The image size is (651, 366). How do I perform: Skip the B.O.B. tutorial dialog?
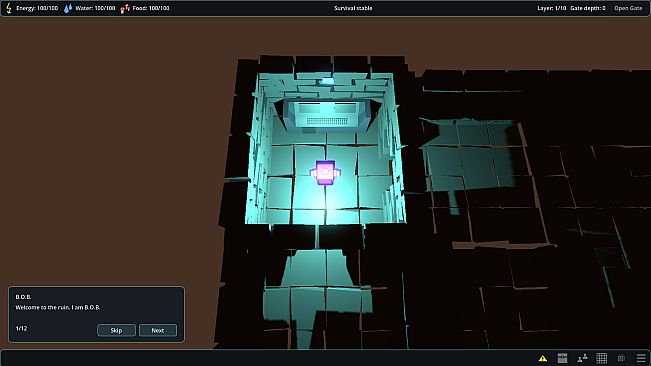coord(116,330)
